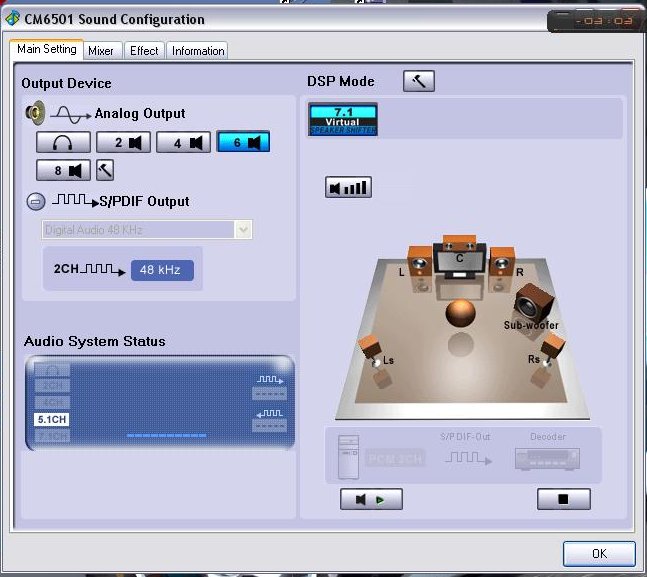Choose 4-speaker analog output

(x=184, y=142)
